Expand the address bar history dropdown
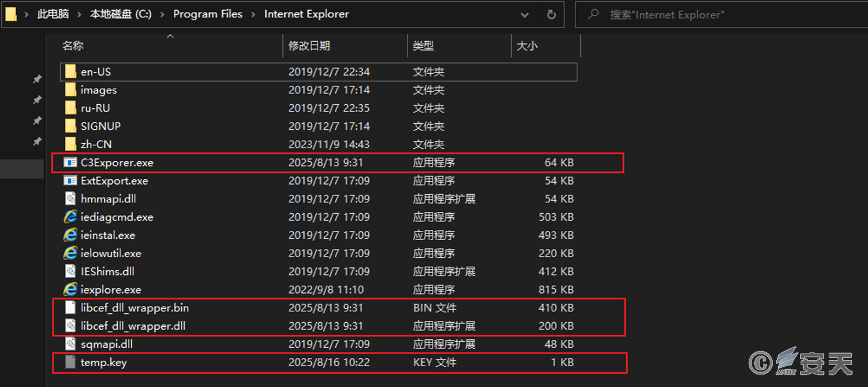Image resolution: width=868 pixels, height=387 pixels. coord(524,14)
